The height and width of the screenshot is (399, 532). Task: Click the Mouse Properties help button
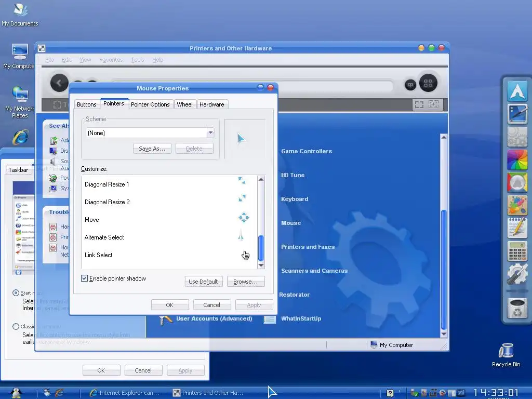click(x=260, y=87)
